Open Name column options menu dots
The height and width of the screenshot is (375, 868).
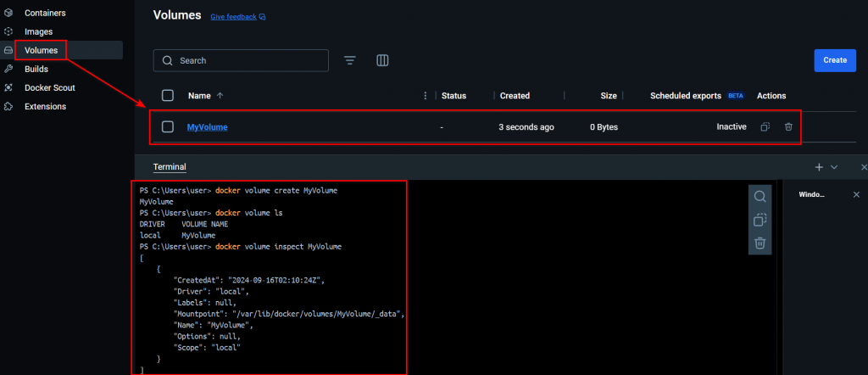tap(426, 95)
